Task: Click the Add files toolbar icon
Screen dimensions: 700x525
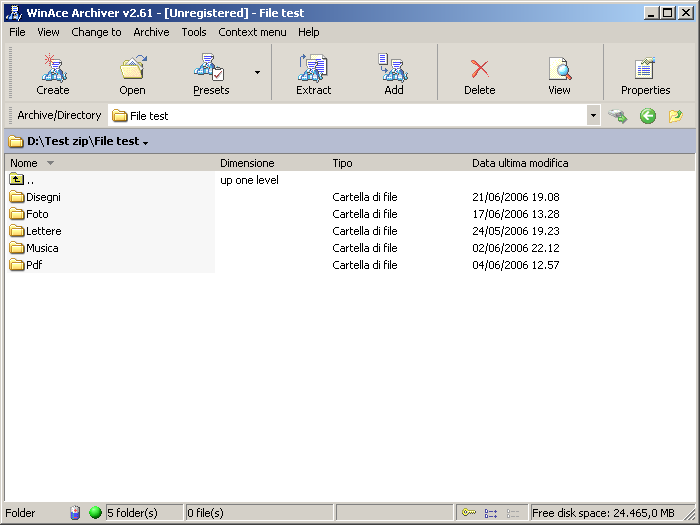Action: (393, 68)
